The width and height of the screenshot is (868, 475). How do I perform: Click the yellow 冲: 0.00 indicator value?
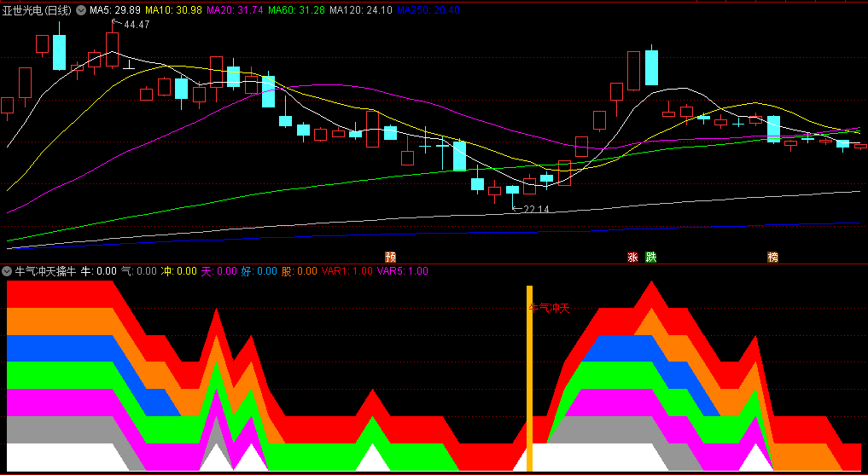pyautogui.click(x=178, y=271)
